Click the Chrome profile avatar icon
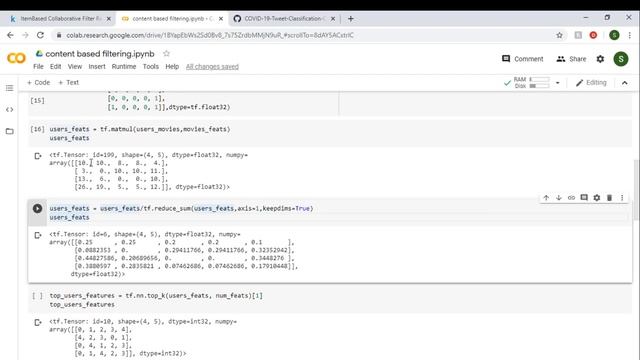 coord(614,35)
